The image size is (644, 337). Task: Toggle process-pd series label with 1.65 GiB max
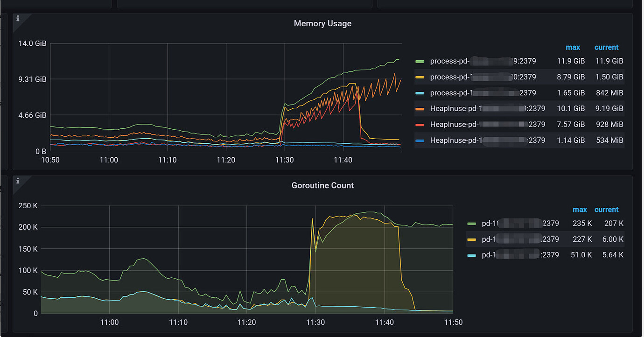[x=483, y=93]
